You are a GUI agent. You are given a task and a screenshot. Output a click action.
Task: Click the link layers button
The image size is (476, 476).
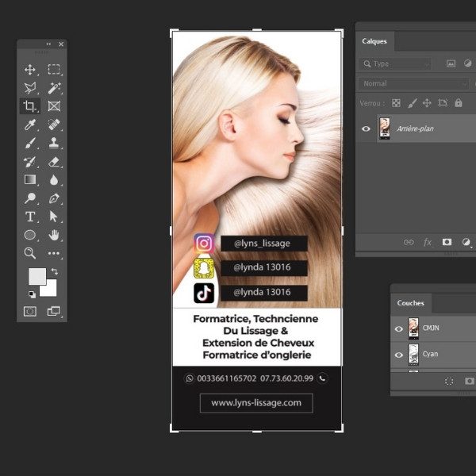click(x=409, y=242)
